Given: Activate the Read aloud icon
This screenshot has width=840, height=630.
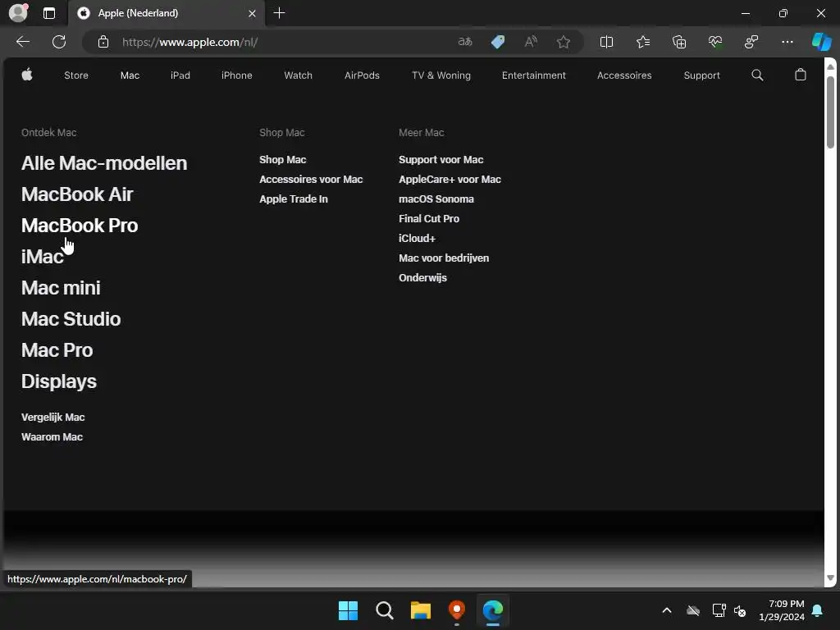Looking at the screenshot, I should pyautogui.click(x=531, y=42).
